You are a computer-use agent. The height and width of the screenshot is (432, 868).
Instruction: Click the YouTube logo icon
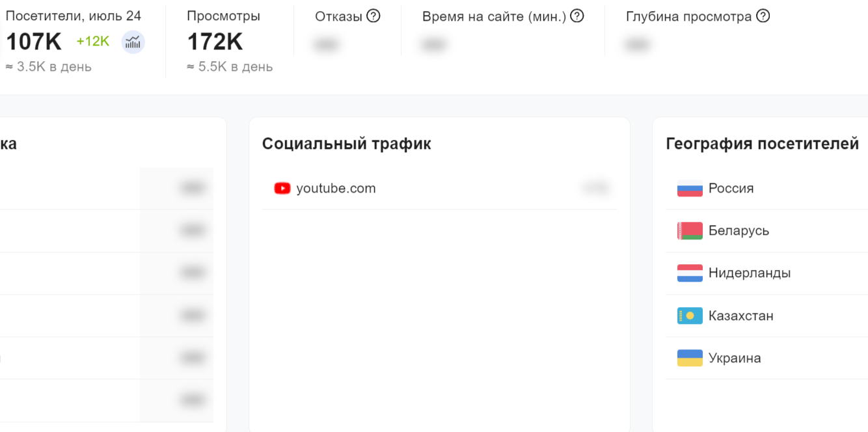tap(282, 189)
